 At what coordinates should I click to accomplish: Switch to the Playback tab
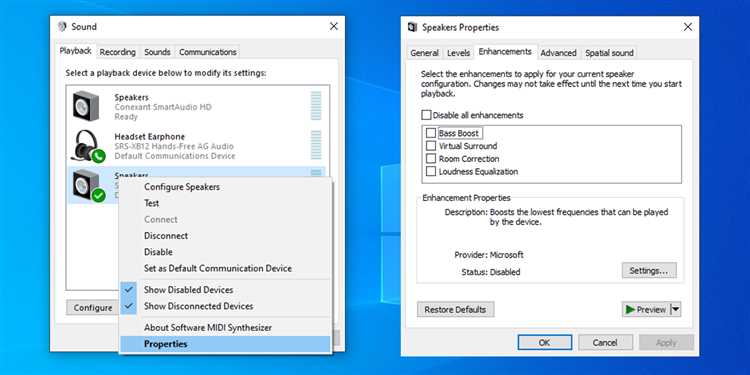click(x=76, y=51)
